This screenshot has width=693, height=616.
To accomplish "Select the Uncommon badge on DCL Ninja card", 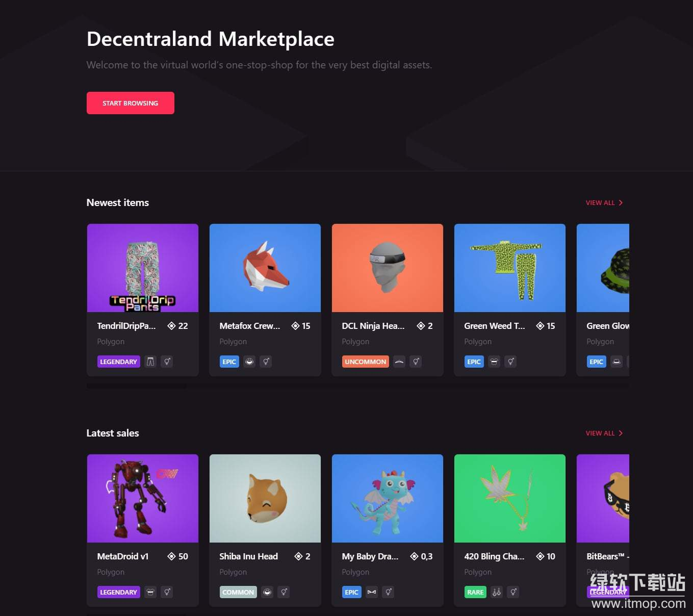I will click(x=365, y=362).
